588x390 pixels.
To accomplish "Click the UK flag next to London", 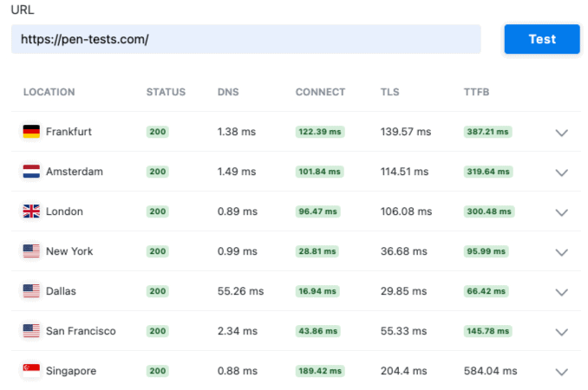I will tap(31, 211).
